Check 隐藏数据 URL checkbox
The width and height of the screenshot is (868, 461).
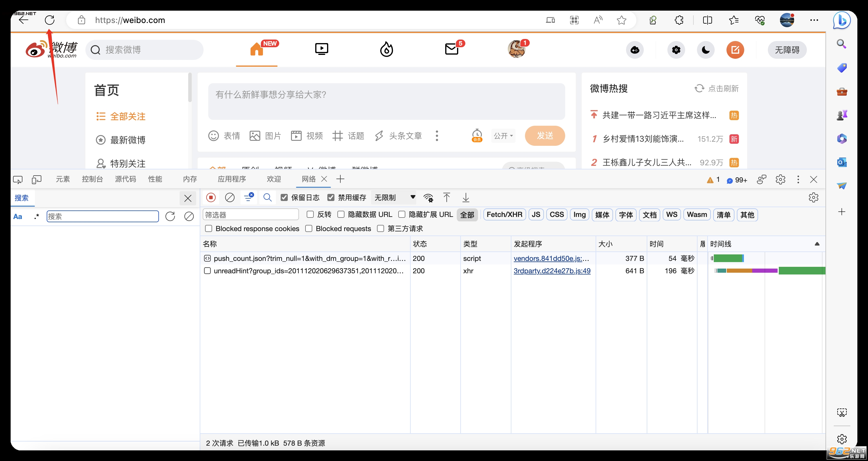click(341, 214)
